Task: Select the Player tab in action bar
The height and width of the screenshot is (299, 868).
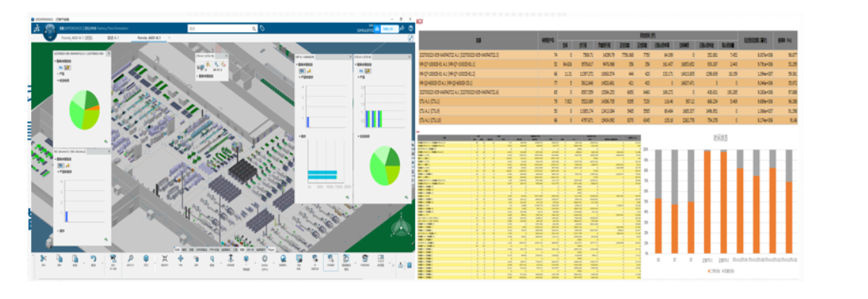Action: (271, 250)
